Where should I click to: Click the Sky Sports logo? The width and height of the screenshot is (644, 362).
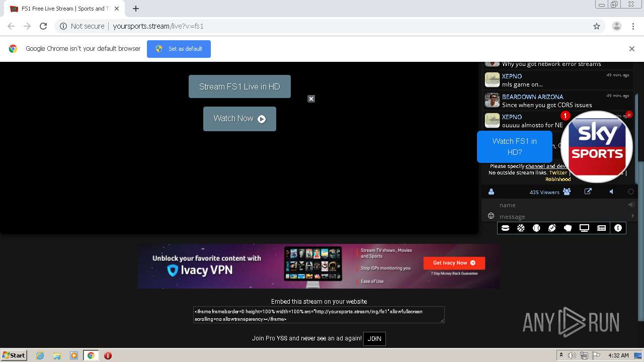597,147
